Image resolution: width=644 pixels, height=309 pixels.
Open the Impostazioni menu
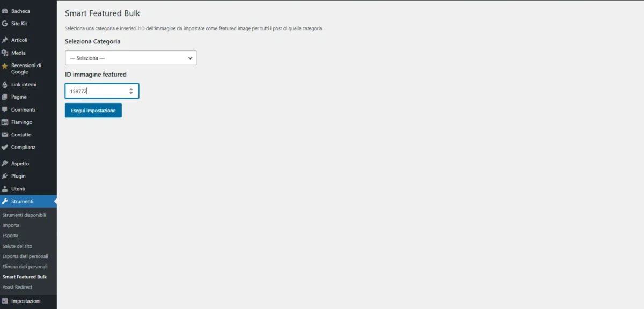(x=28, y=301)
